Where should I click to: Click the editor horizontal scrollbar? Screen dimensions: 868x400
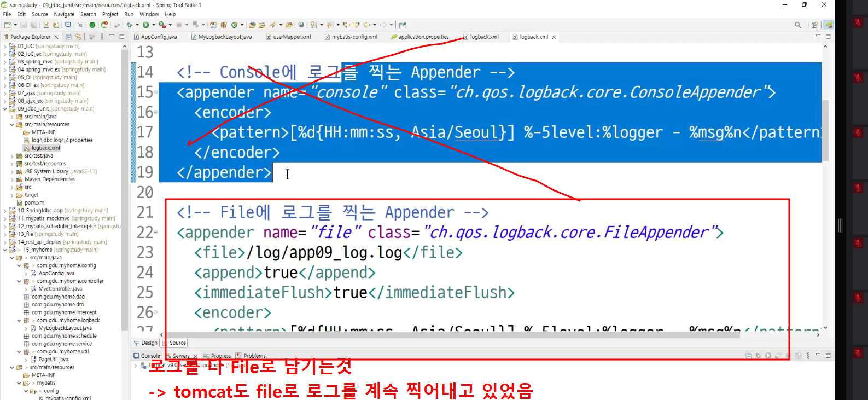point(453,334)
